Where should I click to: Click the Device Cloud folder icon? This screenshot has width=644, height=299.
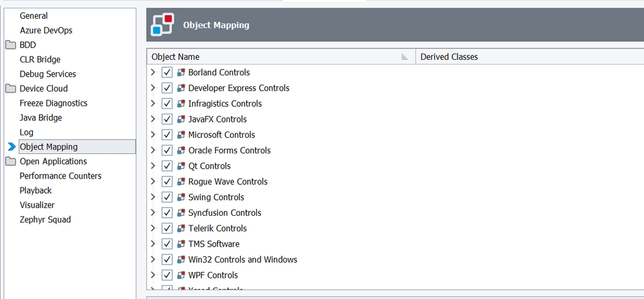pyautogui.click(x=11, y=89)
